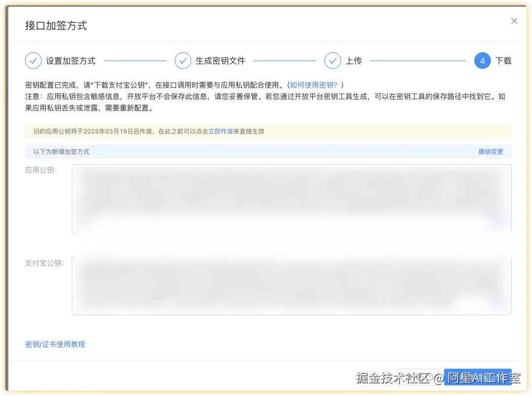
Task: Click the 以下为新增加签方式 info bar
Action: [197, 152]
